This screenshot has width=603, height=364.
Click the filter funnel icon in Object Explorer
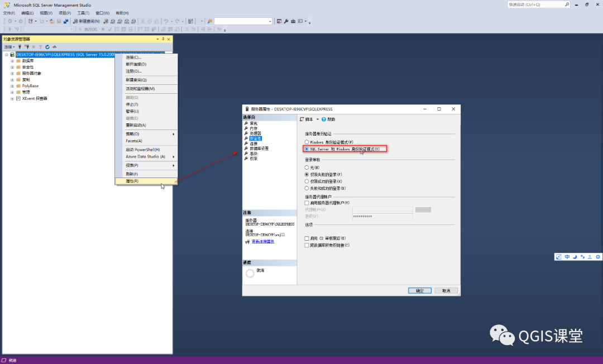pyautogui.click(x=40, y=47)
